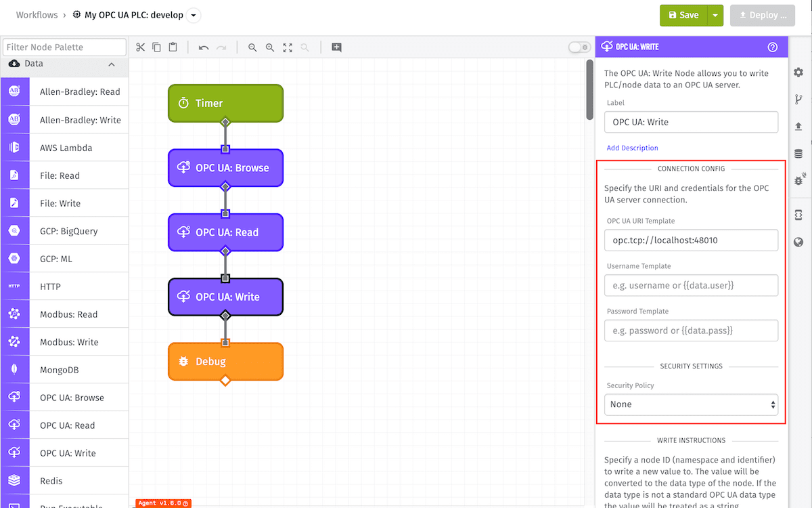This screenshot has width=812, height=508.
Task: Click the paste clipboard icon
Action: click(x=173, y=47)
